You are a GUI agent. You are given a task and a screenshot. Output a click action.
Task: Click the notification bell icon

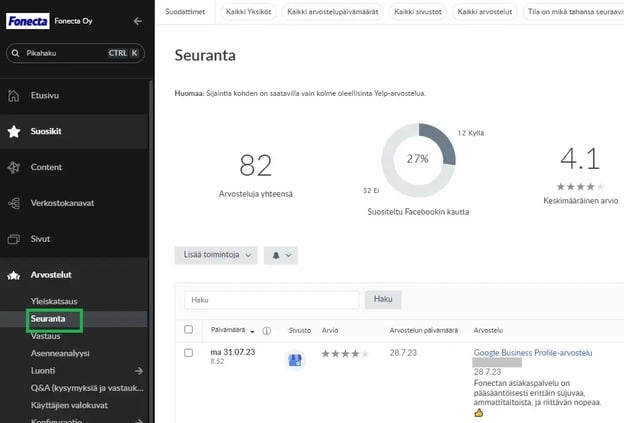276,255
